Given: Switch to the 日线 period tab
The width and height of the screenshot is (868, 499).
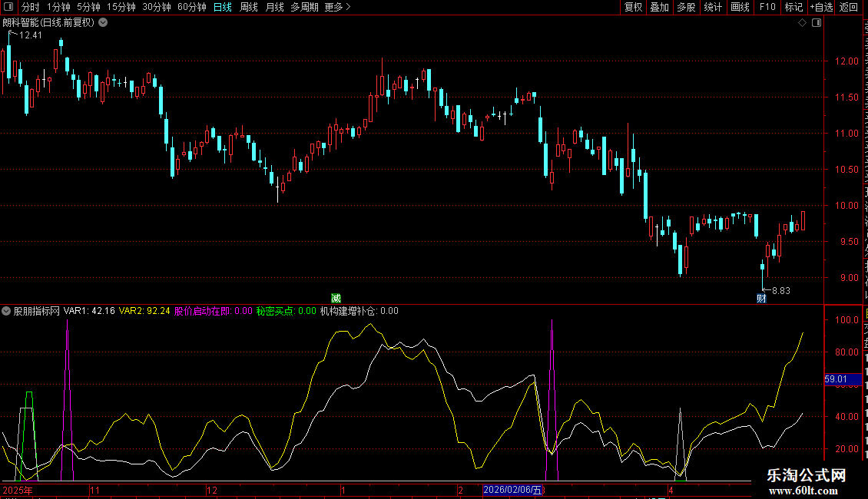Looking at the screenshot, I should click(223, 7).
